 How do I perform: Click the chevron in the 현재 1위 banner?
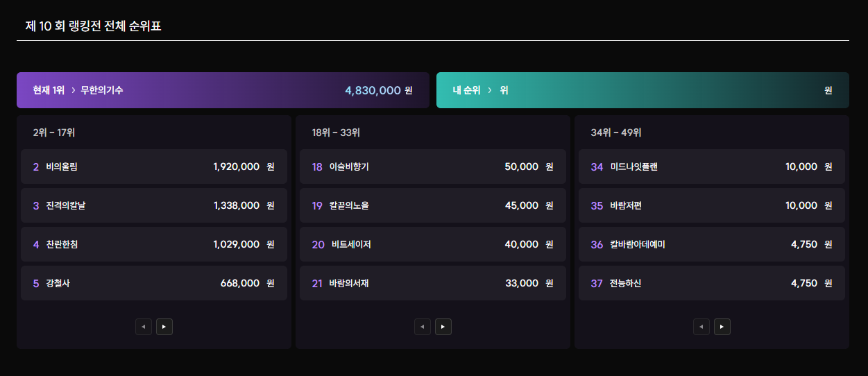click(x=73, y=90)
